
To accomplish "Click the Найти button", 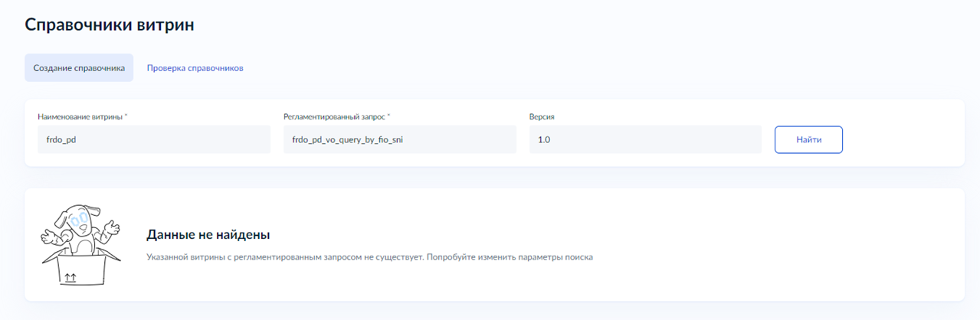I will (x=809, y=140).
